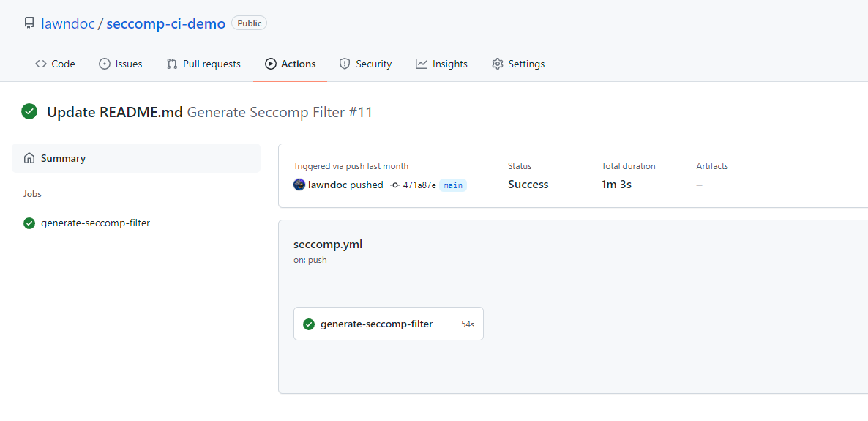This screenshot has height=421, width=868.
Task: Click the Artifacts label
Action: [x=712, y=166]
